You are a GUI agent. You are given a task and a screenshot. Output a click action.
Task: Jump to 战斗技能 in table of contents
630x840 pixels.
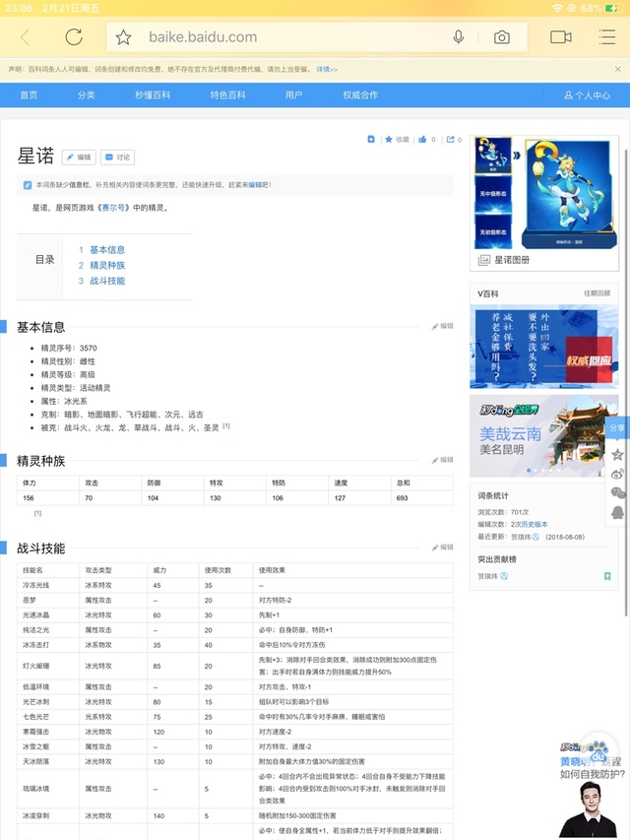[107, 281]
